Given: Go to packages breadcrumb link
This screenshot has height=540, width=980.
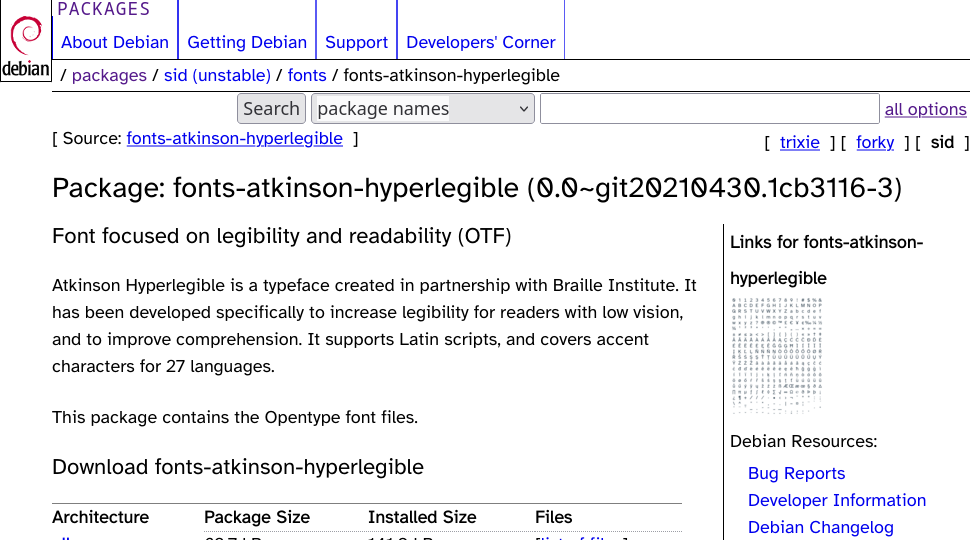Looking at the screenshot, I should (x=109, y=76).
